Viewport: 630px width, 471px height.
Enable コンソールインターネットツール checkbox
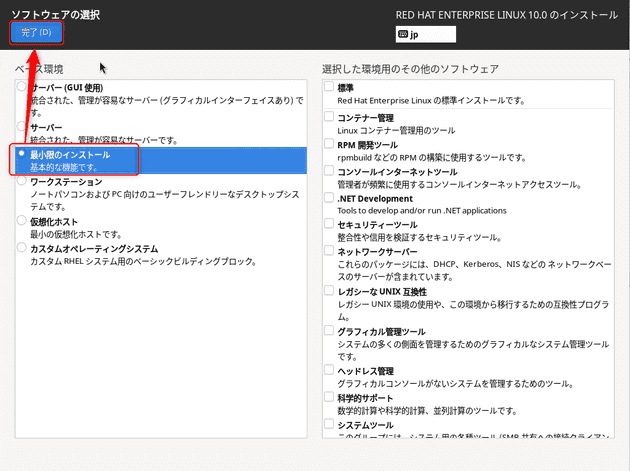(x=329, y=170)
